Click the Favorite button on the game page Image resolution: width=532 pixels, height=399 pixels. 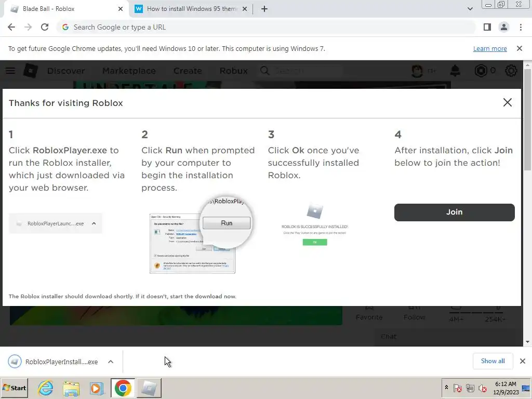(369, 313)
